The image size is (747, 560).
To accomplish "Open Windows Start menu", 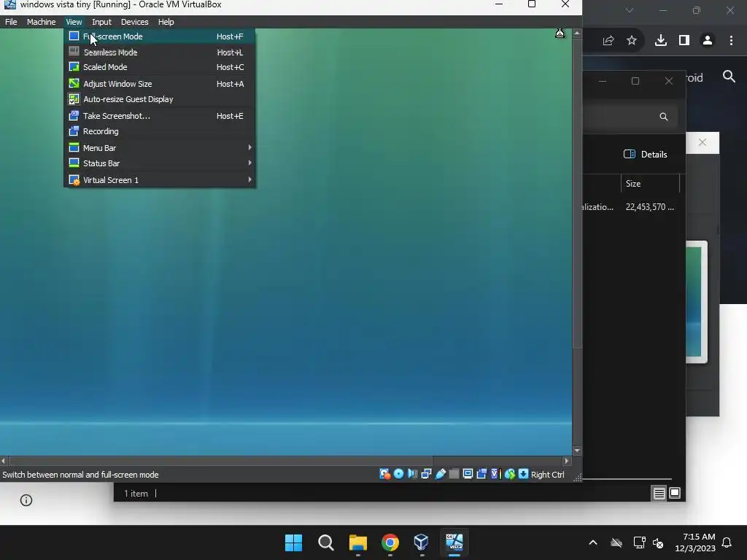I will (x=293, y=542).
